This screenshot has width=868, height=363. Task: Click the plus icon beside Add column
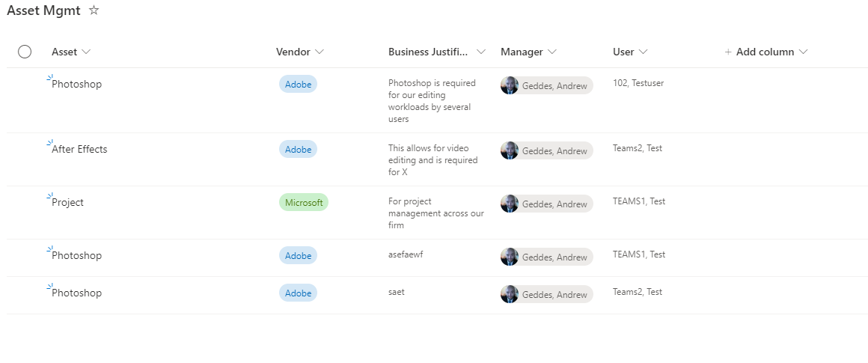[x=728, y=52]
